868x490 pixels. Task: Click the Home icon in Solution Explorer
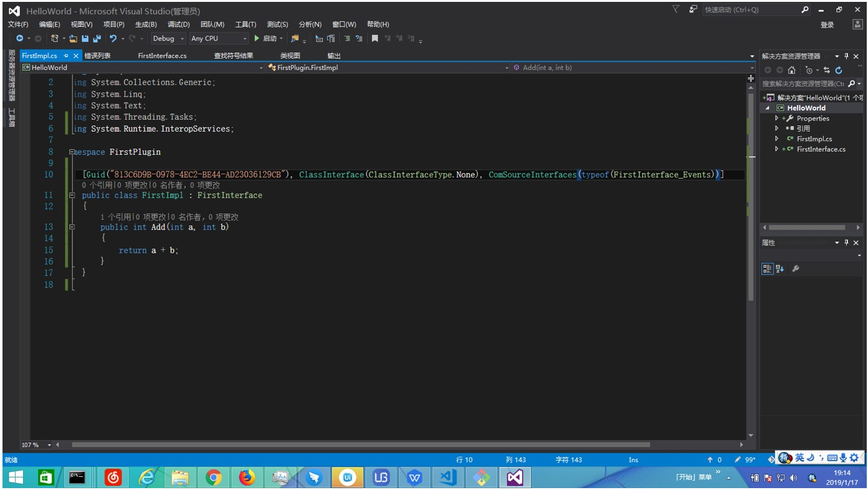tap(792, 70)
